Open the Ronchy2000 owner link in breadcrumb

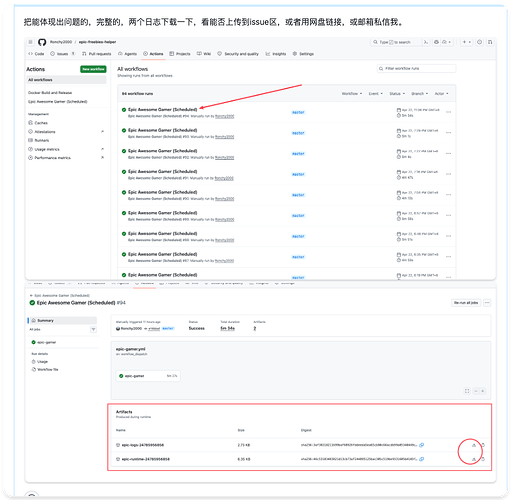point(61,42)
